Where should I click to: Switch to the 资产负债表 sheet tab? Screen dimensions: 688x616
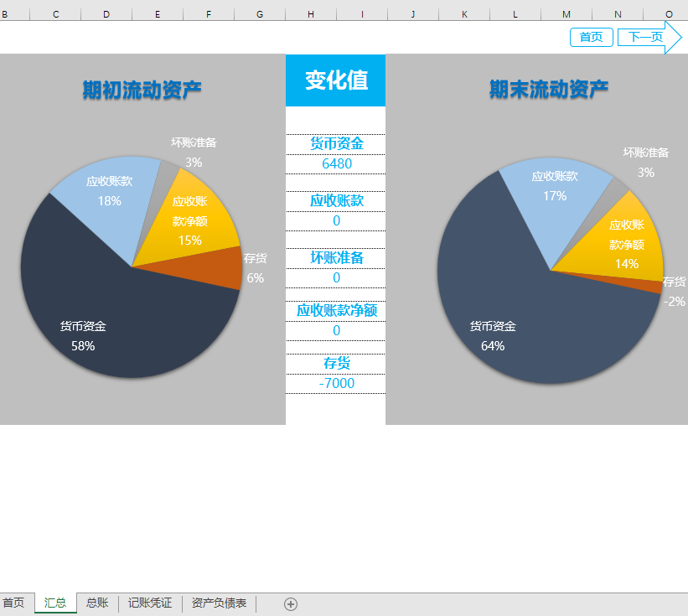[x=219, y=603]
